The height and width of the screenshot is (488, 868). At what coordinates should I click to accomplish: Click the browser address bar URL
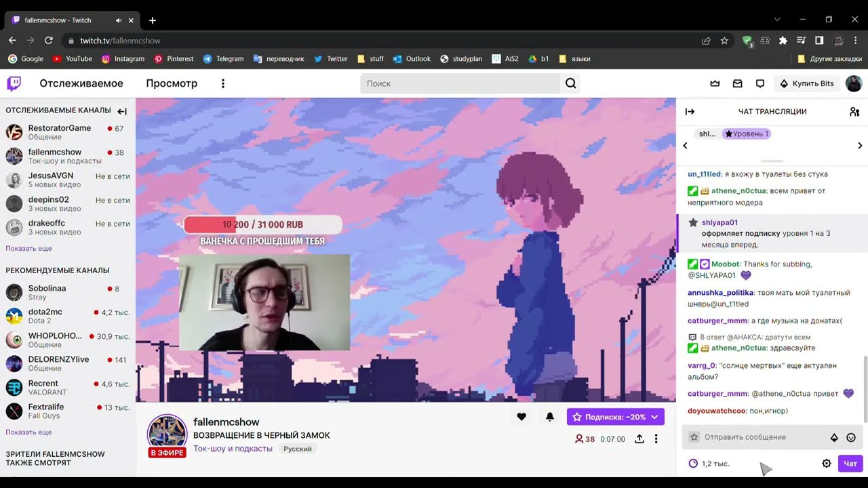coord(120,41)
